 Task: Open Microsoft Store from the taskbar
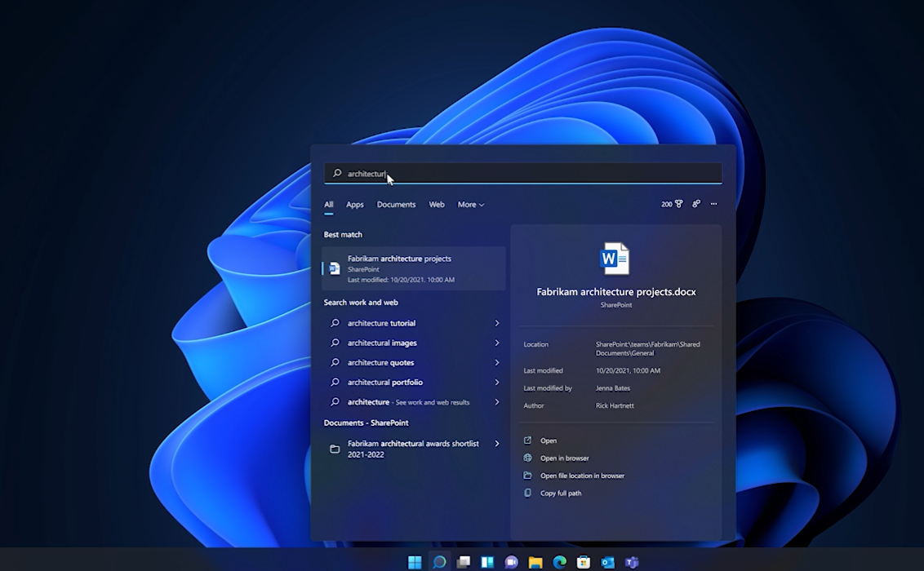click(584, 562)
